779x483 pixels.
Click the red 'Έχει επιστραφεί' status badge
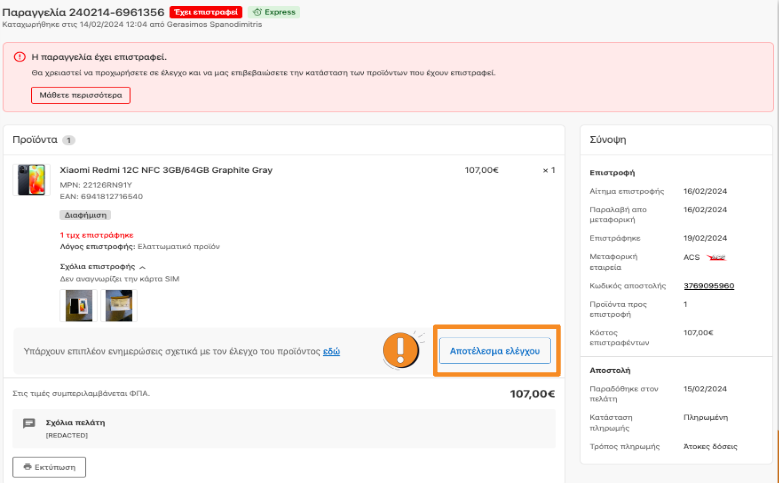(x=206, y=12)
